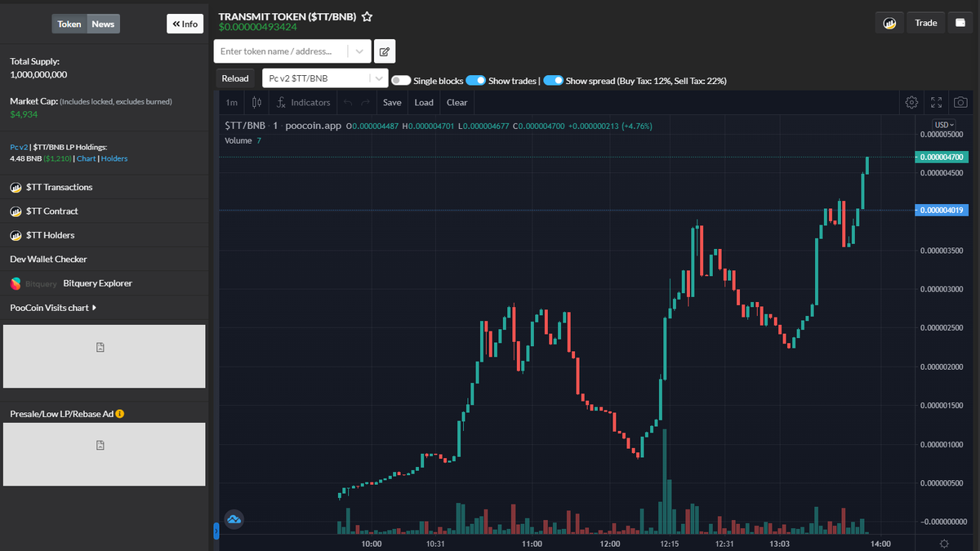Click the blue price label 0.000004019

point(941,210)
